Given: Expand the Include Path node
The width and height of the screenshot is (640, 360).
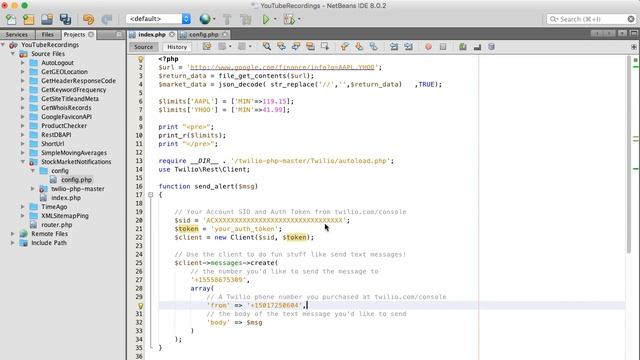Looking at the screenshot, I should coord(13,242).
